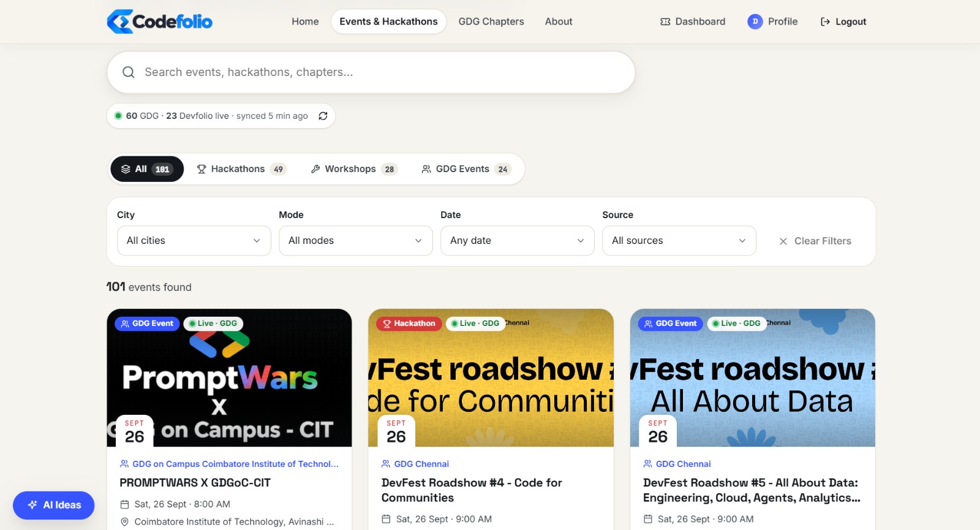980x530 pixels.
Task: Open the Mode dropdown showing All modes
Action: [356, 241]
